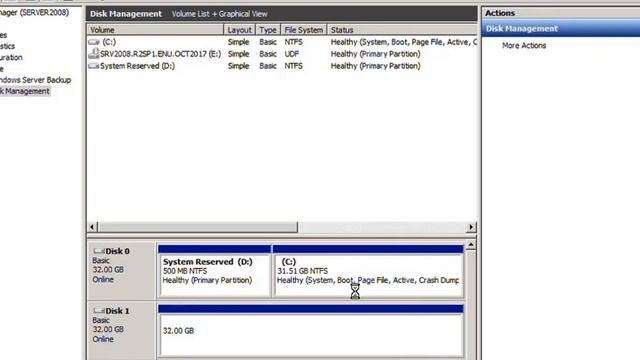Screen dimensions: 640x360
Task: Select the SRV2008.R2SP1 (E:) disc icon
Action: (x=94, y=53)
